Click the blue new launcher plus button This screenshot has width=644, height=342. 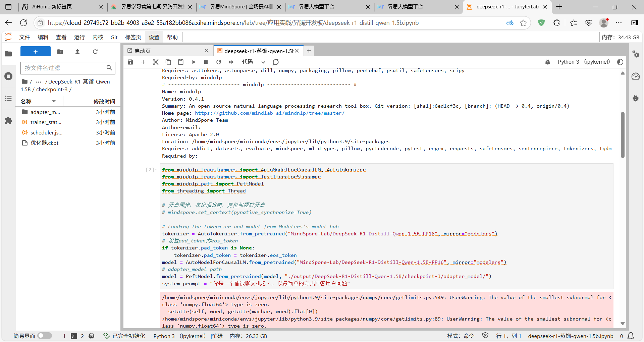36,52
